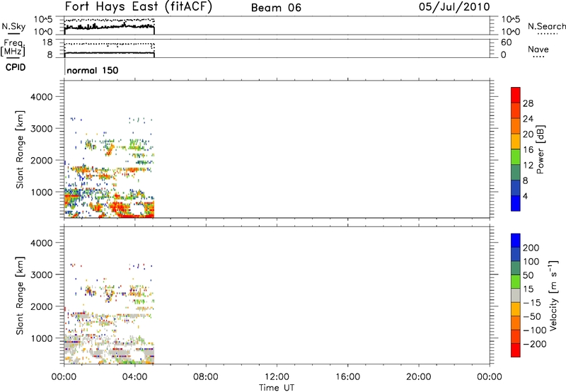
Task: Click the "Beam 06" label
Action: click(276, 8)
